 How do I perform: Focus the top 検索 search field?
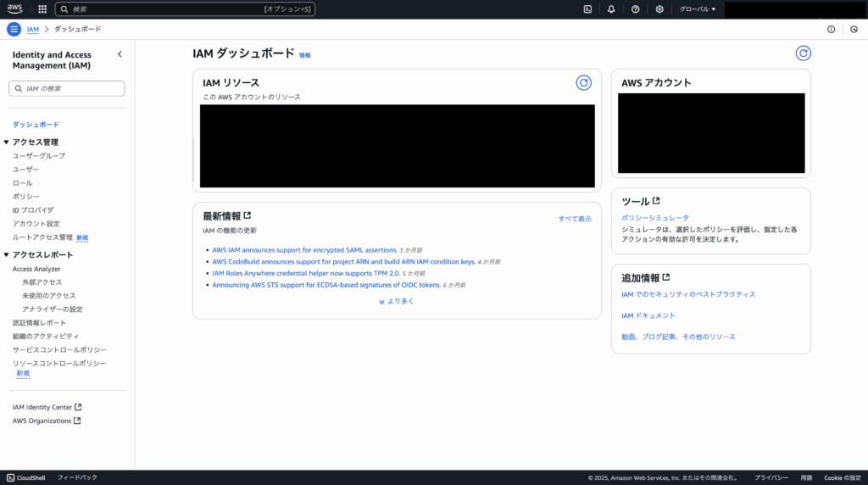[x=185, y=8]
